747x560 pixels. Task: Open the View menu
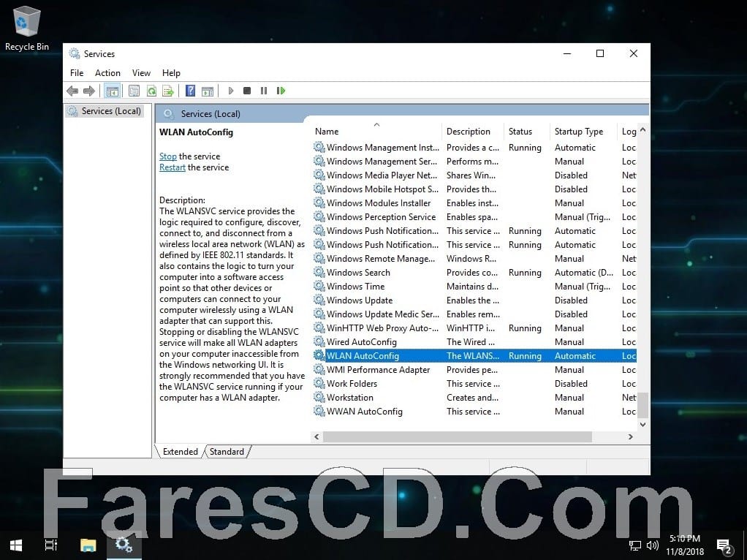[x=141, y=73]
